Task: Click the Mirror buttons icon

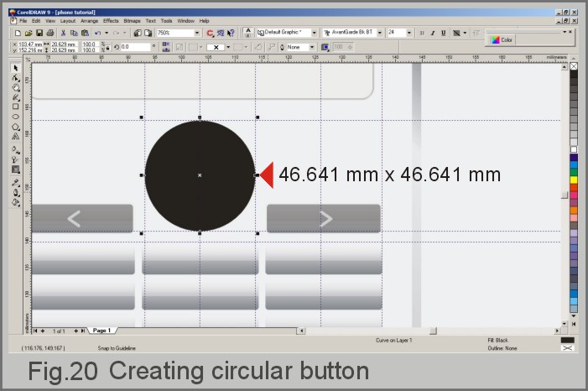Action: [x=166, y=47]
